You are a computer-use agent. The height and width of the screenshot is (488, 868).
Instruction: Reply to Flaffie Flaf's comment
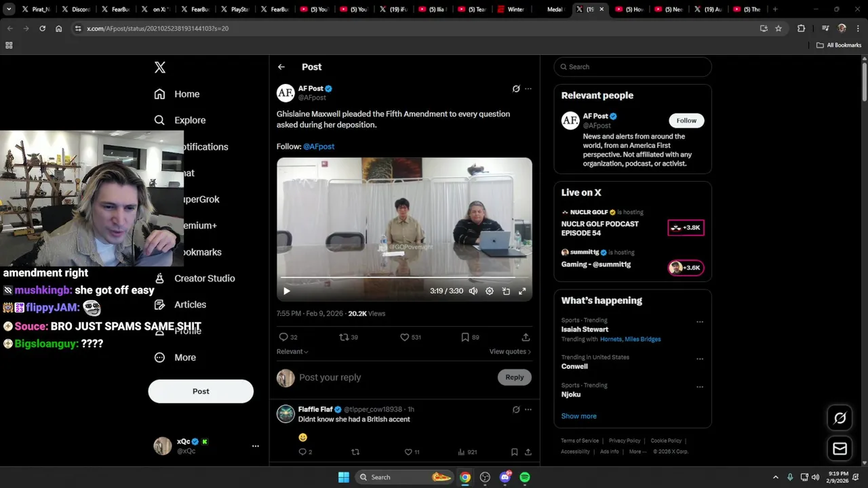(x=305, y=452)
